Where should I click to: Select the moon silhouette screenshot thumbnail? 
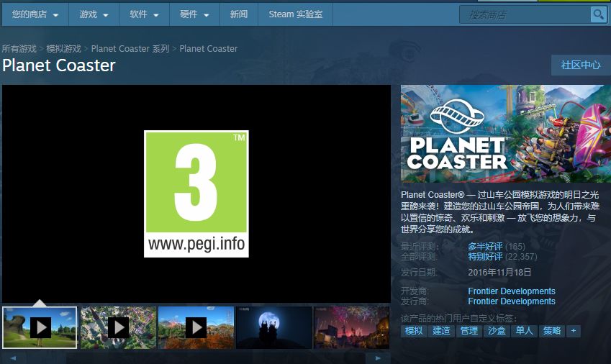tap(274, 327)
